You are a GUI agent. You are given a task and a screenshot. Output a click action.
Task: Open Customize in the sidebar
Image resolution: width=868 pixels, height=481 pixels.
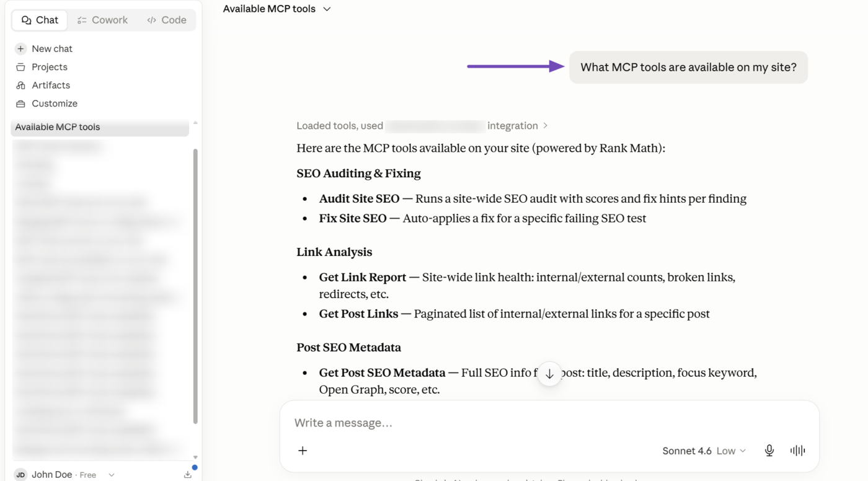55,104
